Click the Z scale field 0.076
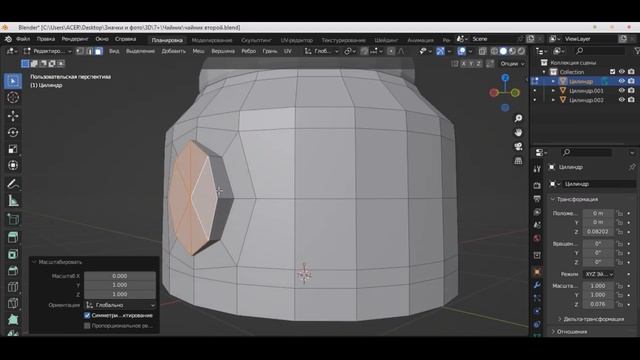Screen dimensions: 640x360 (x=598, y=304)
